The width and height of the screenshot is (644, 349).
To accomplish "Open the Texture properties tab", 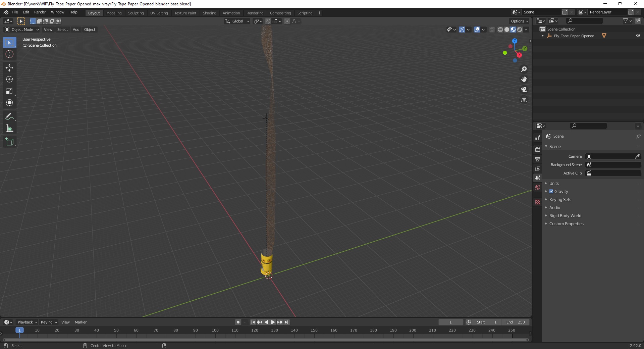I will click(538, 202).
